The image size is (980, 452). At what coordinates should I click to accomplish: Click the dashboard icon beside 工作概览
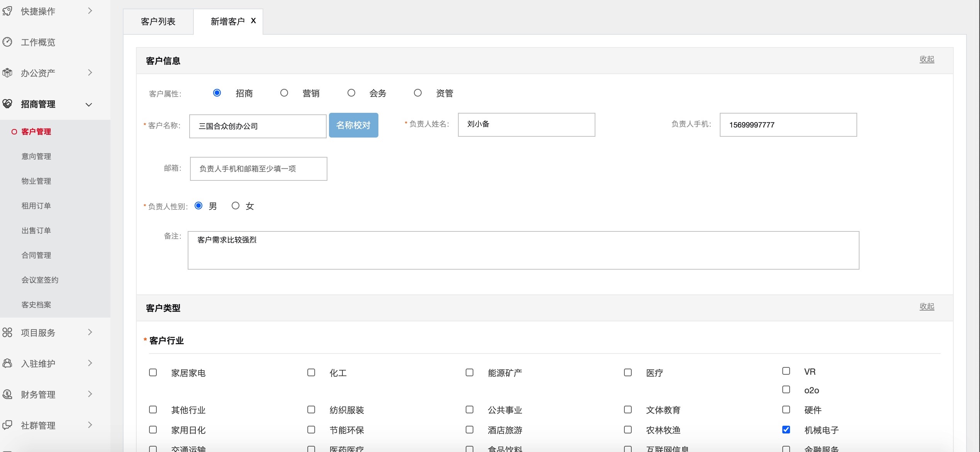(7, 42)
